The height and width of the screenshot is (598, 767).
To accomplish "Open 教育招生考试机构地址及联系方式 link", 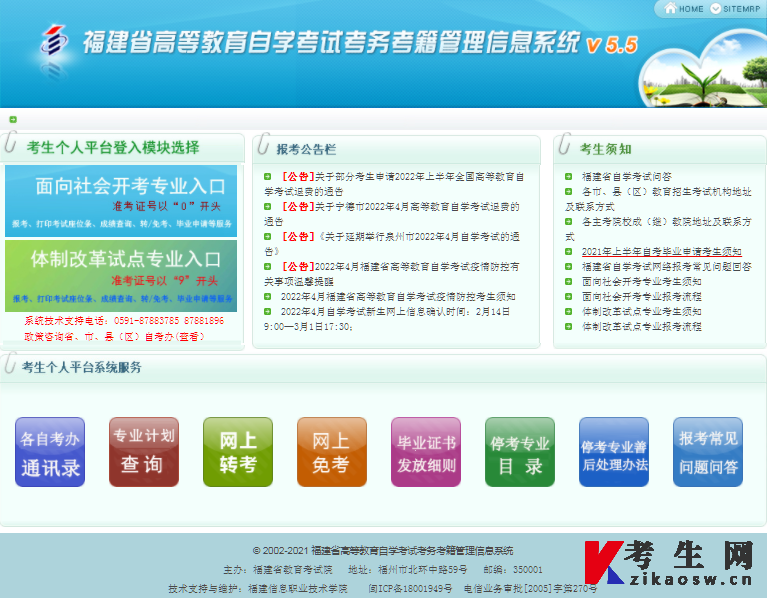I will coord(658,199).
